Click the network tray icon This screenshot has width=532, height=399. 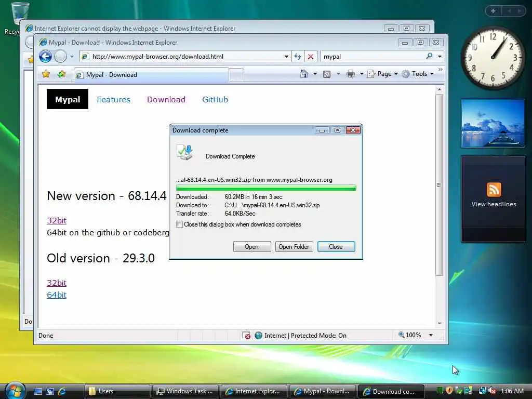coord(482,391)
